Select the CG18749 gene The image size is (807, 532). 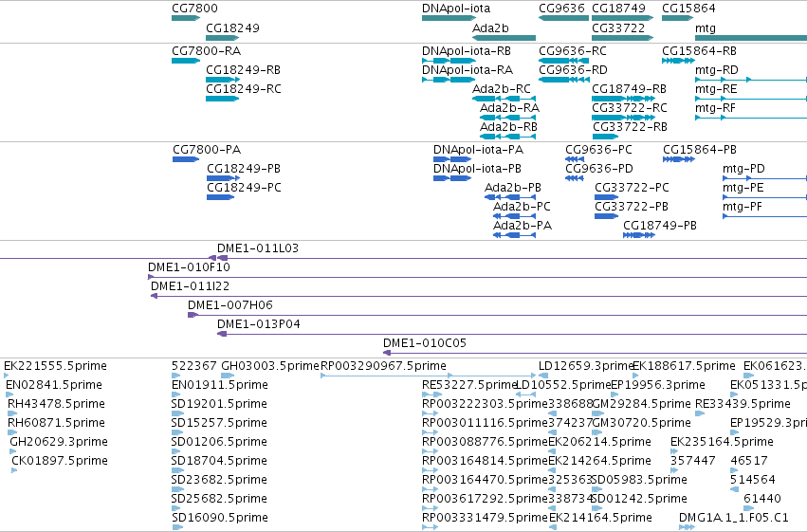(623, 18)
